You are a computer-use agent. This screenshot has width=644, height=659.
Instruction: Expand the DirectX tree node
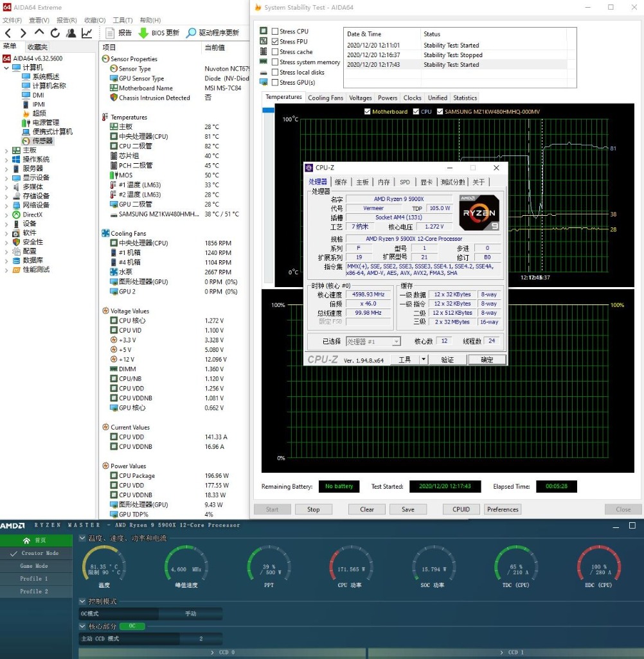(x=6, y=215)
